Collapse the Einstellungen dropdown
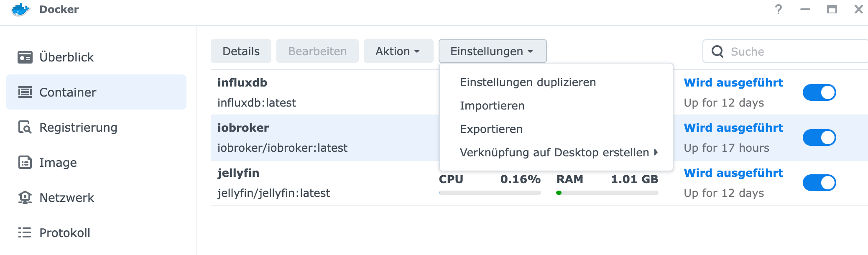868x255 pixels. click(492, 51)
